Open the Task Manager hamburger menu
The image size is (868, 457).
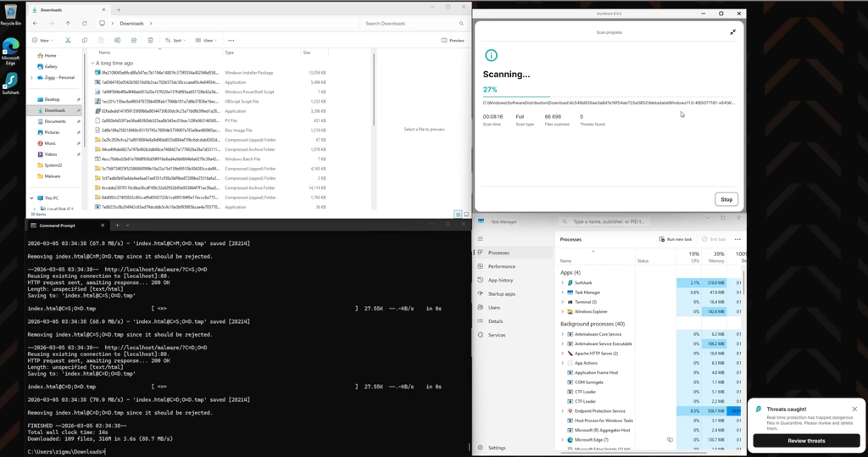(481, 239)
